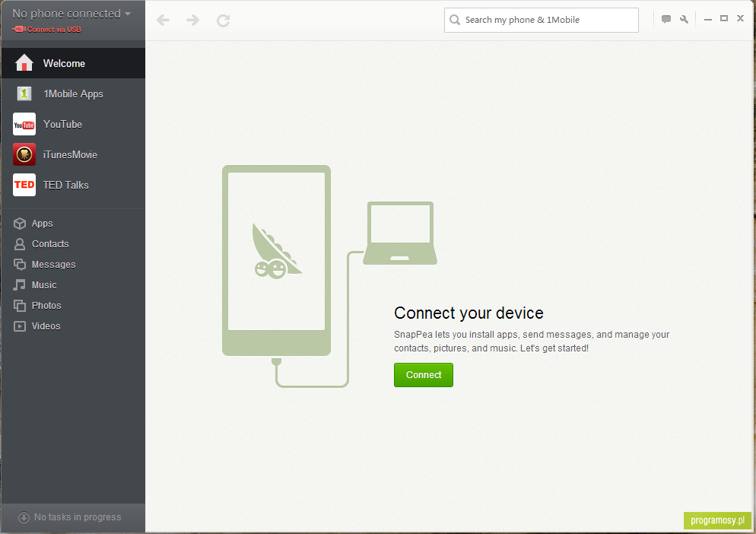Click the TED logo icon
The width and height of the screenshot is (756, 534).
click(x=24, y=185)
